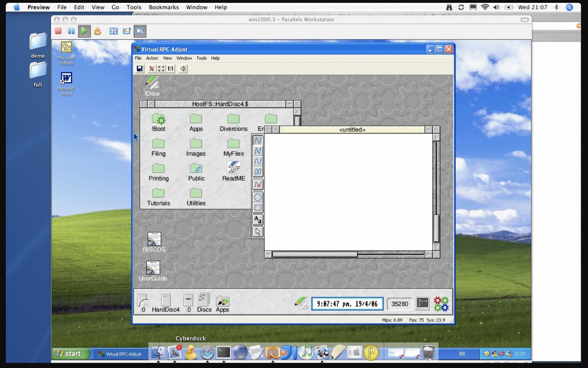Click the full-screen arrows icon in VirtualRPC
This screenshot has height=368, width=588.
point(161,69)
